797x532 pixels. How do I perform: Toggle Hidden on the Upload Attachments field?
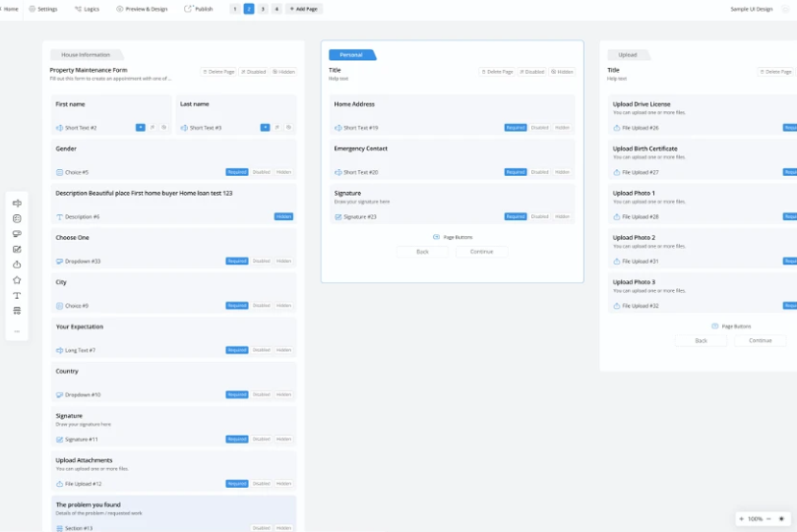pos(283,483)
